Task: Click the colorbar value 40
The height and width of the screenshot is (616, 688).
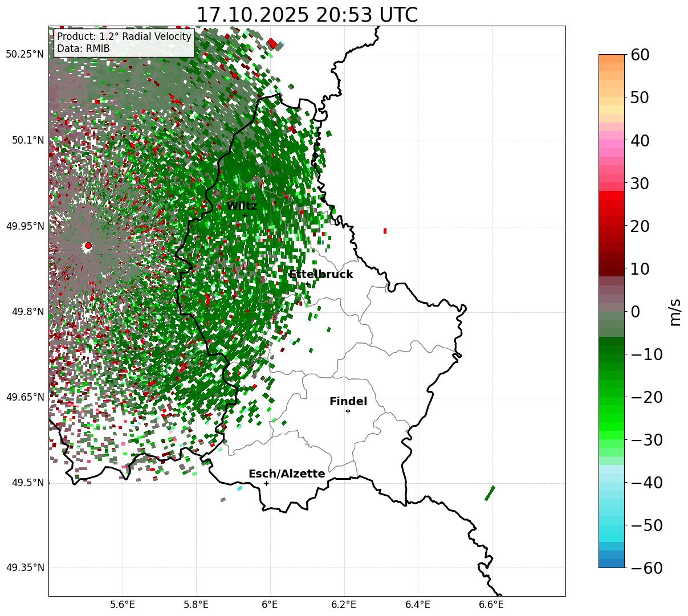Action: point(639,140)
